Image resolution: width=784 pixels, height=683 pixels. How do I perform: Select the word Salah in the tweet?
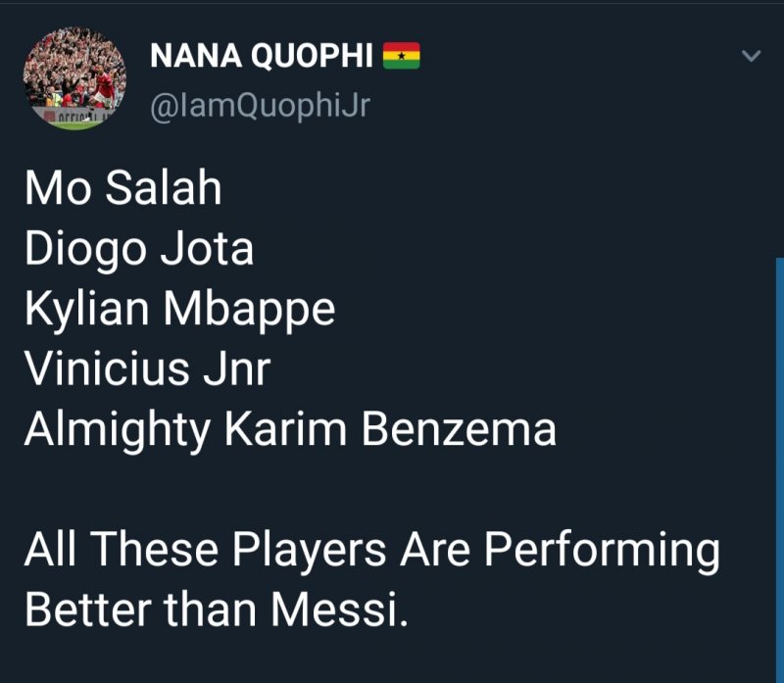163,187
